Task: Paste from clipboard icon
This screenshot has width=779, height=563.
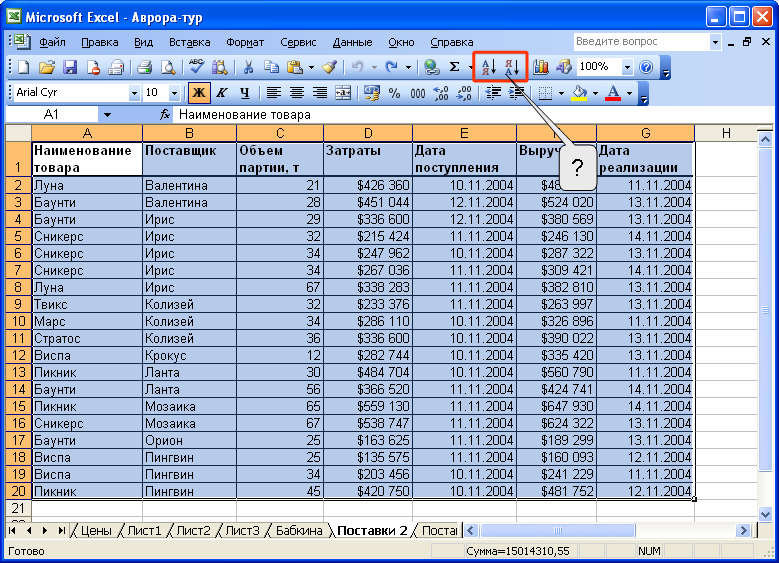Action: (x=295, y=67)
